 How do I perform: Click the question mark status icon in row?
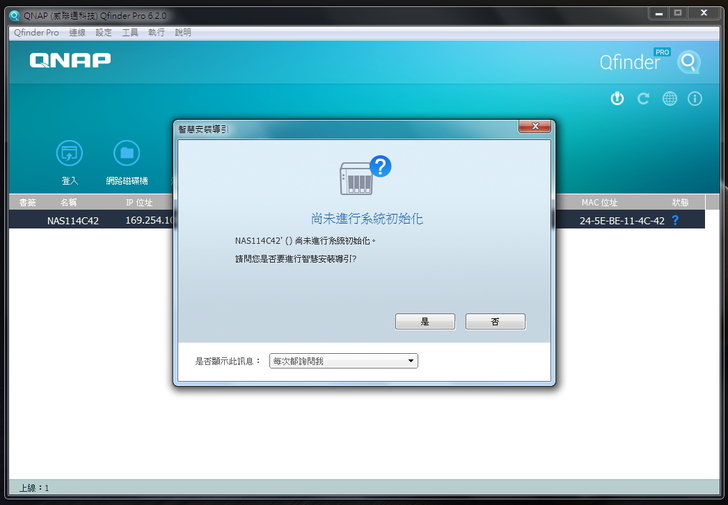coord(675,220)
